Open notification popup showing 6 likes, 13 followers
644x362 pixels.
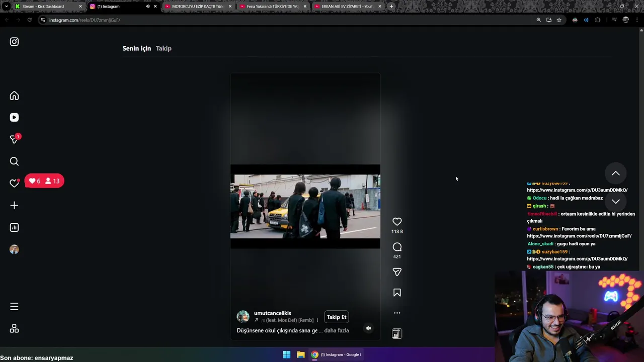click(44, 181)
